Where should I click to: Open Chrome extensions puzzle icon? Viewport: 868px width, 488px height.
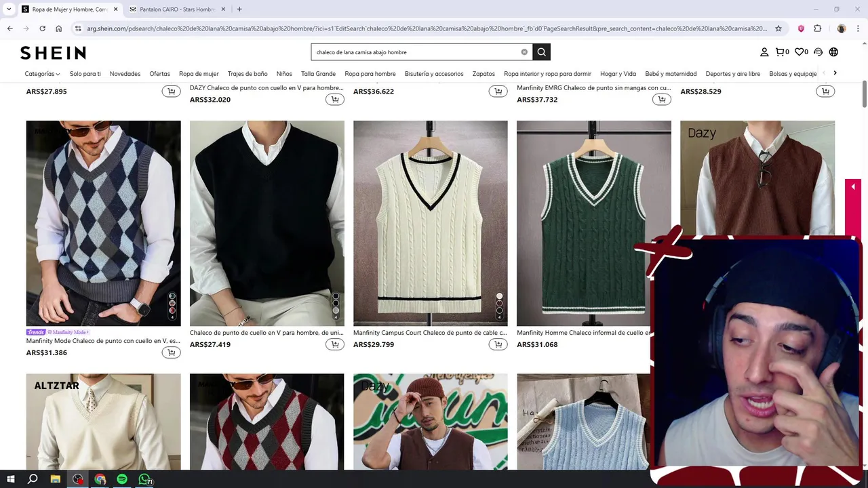pos(817,28)
